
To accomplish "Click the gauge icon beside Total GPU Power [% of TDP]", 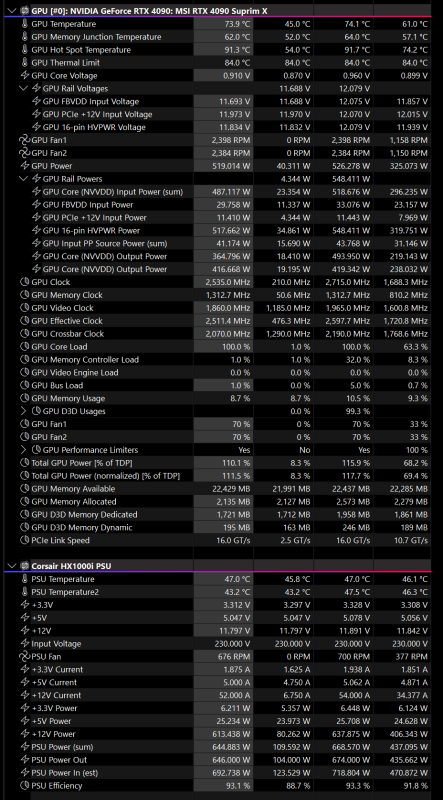I will pos(25,463).
